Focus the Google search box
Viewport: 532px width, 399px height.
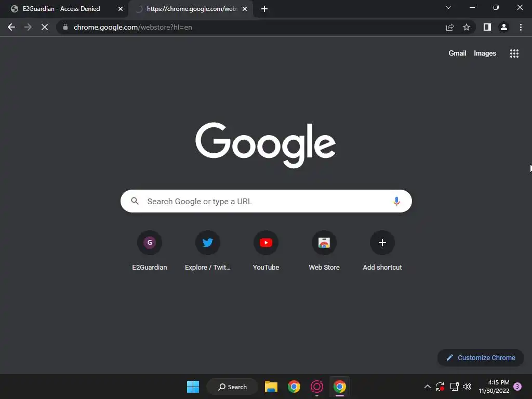click(x=266, y=201)
